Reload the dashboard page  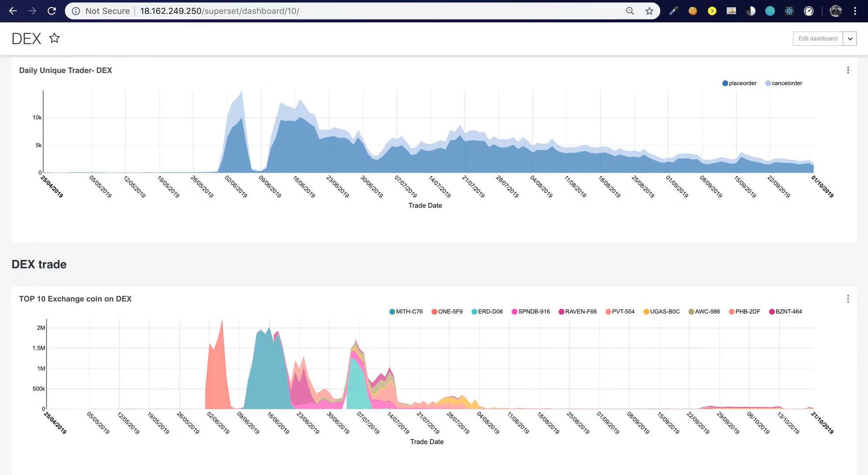[x=51, y=11]
